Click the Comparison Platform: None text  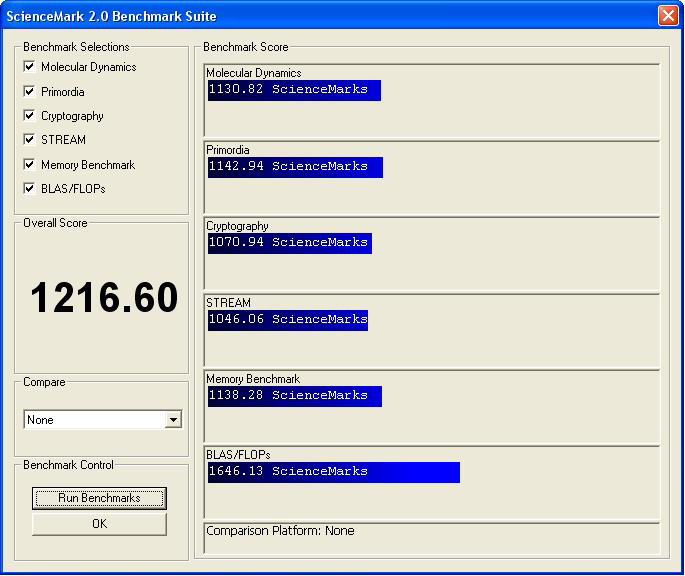pos(280,531)
